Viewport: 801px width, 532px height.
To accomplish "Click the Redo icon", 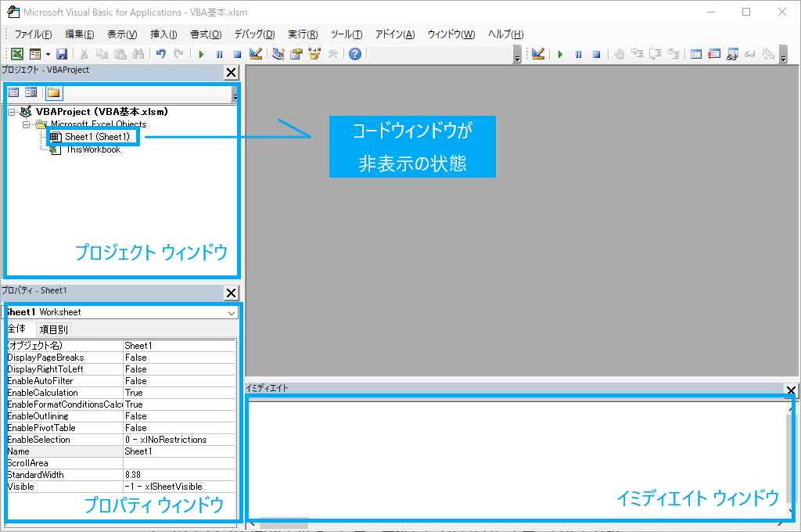I will click(178, 54).
